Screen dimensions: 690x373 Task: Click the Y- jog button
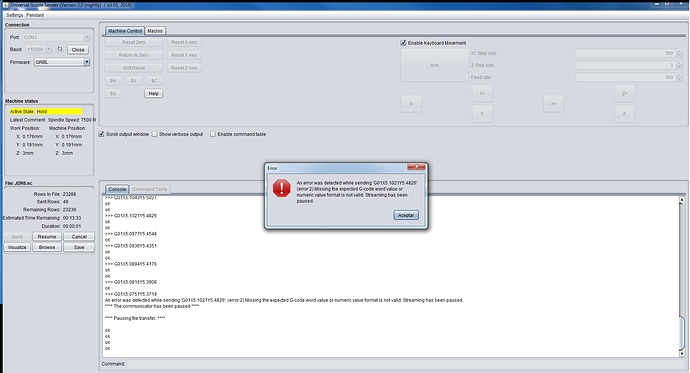(482, 114)
